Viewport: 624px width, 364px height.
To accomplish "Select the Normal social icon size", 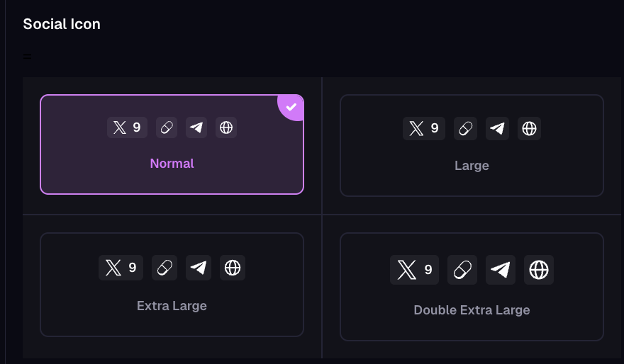I will pos(172,164).
